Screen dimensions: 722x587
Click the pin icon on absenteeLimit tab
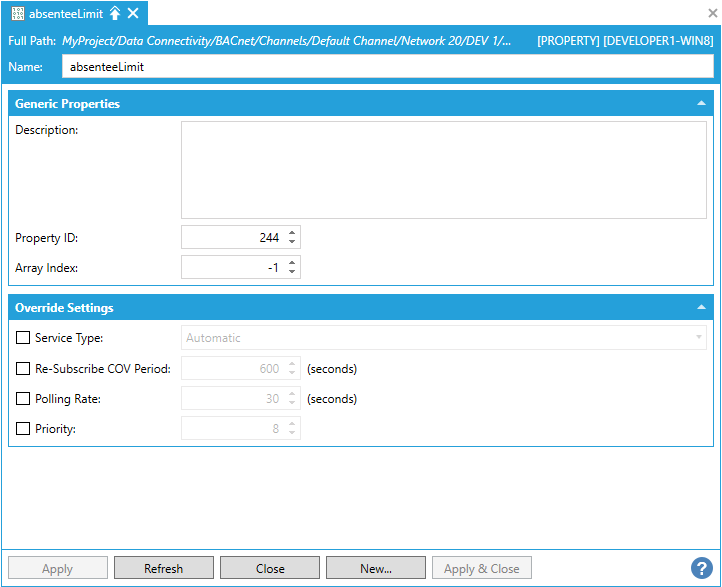tap(115, 13)
